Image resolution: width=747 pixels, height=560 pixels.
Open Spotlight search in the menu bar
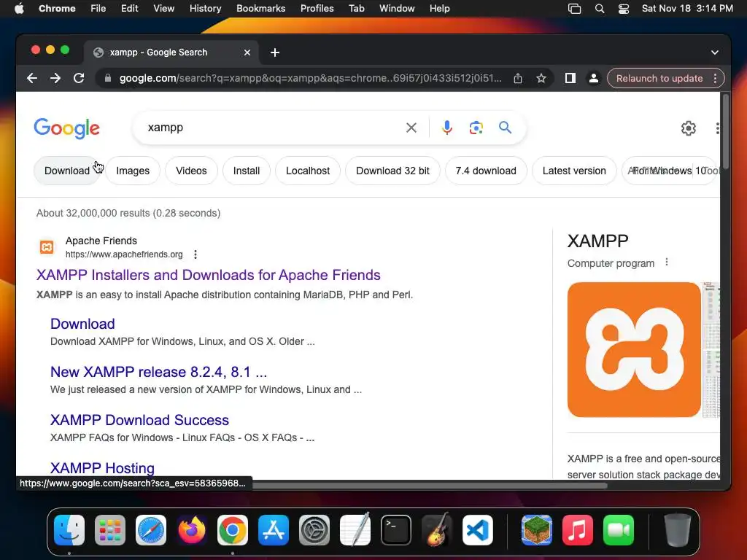click(600, 9)
